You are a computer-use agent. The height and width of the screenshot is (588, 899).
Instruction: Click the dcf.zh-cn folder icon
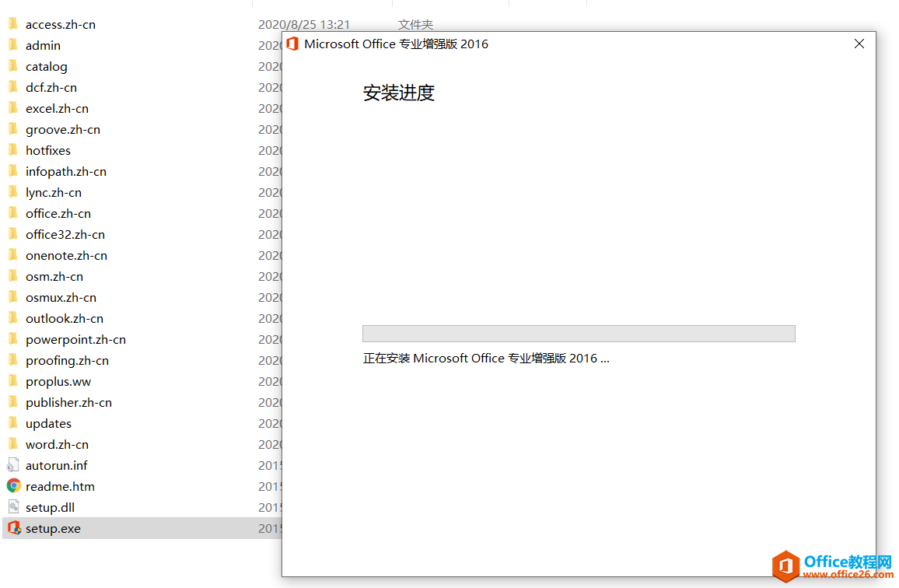pos(13,87)
